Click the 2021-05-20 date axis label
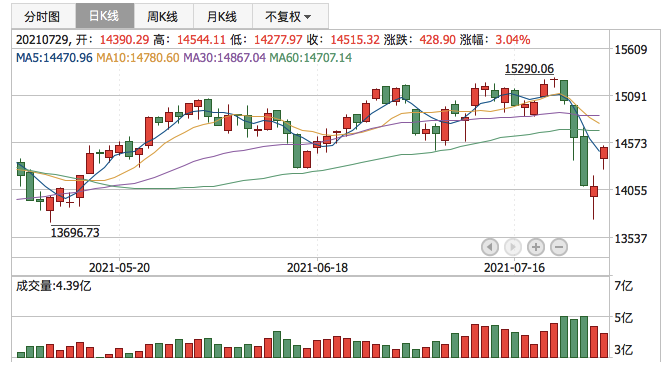 119,268
